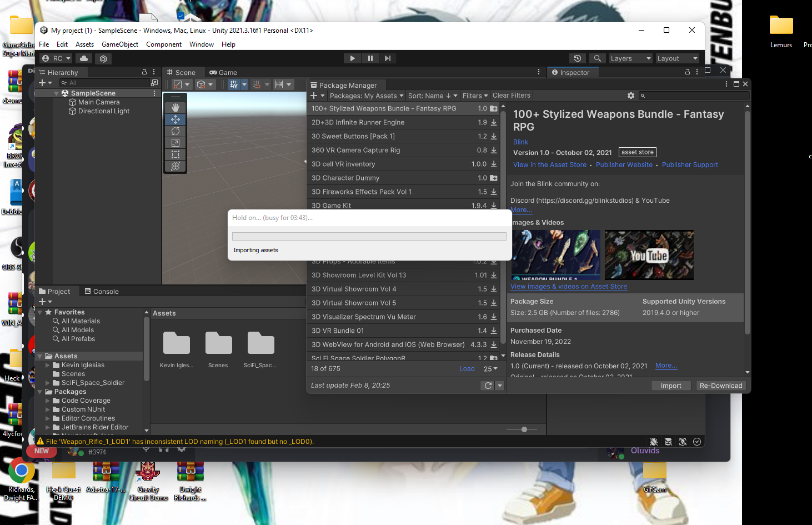Open Unity cloud services
The width and height of the screenshot is (812, 525).
(84, 58)
